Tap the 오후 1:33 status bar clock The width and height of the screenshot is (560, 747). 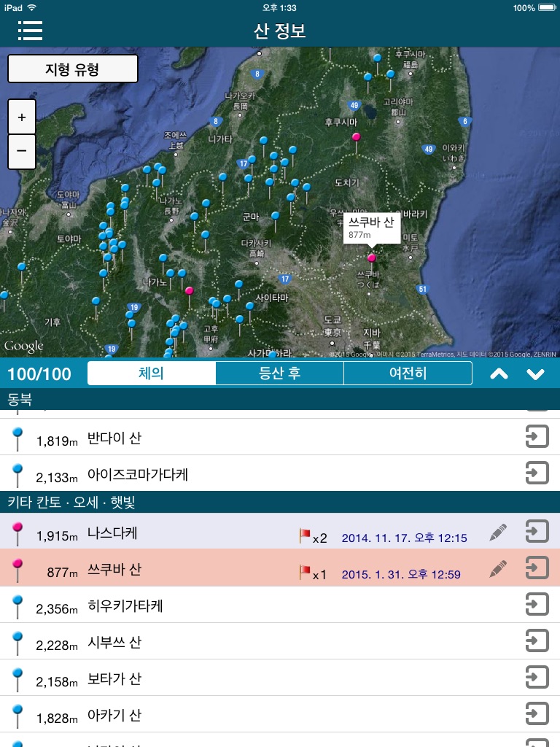[279, 7]
